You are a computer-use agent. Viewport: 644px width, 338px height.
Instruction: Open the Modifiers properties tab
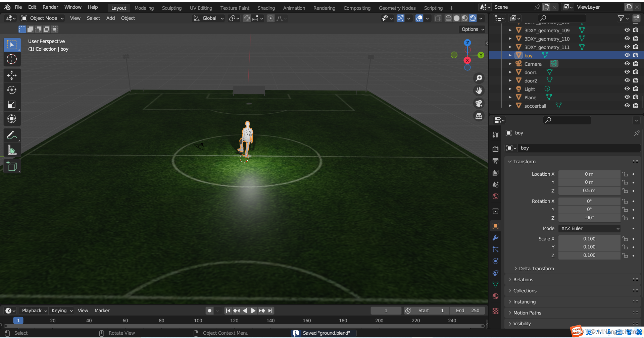495,238
